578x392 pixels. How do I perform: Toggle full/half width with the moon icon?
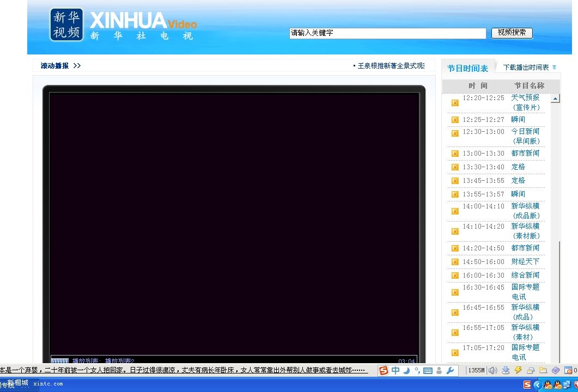pos(406,370)
